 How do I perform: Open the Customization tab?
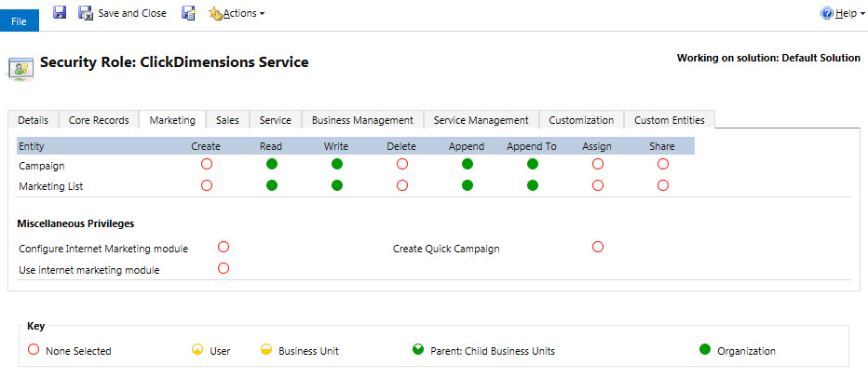click(x=581, y=120)
